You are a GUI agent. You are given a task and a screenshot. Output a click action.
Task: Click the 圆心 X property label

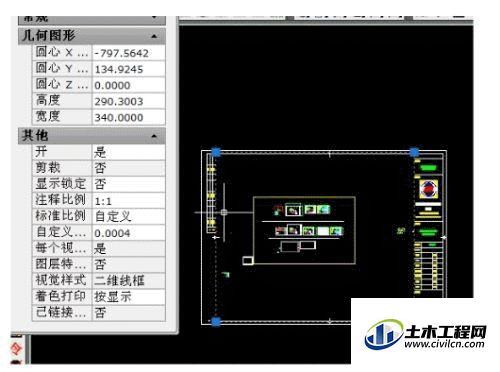(x=62, y=53)
